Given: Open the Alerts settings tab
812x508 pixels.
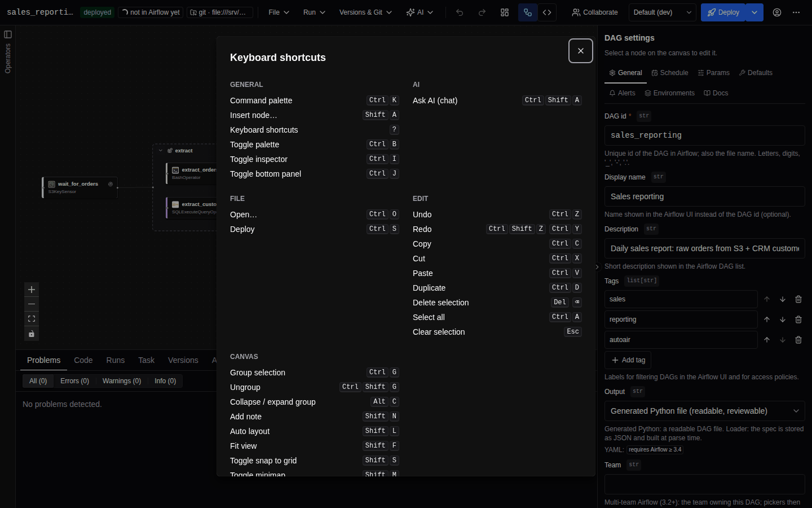Looking at the screenshot, I should click(x=622, y=93).
